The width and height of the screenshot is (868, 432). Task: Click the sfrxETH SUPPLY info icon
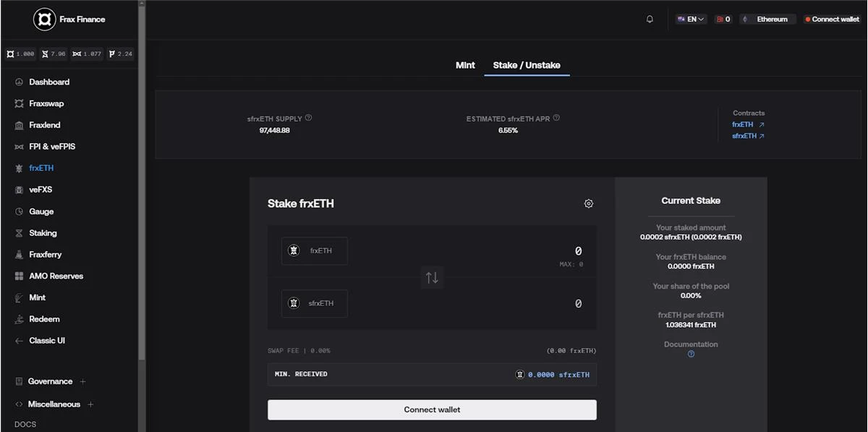click(309, 118)
